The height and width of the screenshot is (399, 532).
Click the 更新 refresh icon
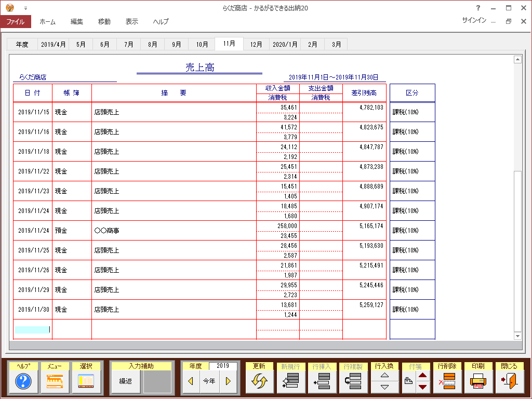259,381
